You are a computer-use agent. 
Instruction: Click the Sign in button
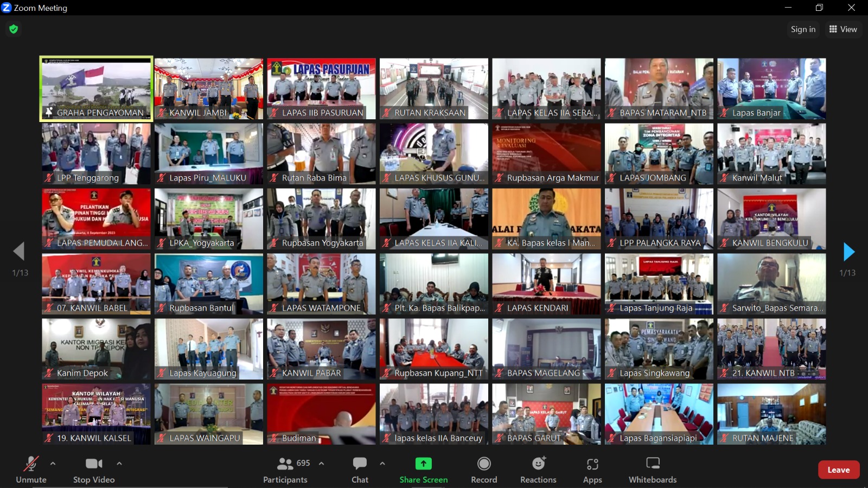click(x=803, y=29)
